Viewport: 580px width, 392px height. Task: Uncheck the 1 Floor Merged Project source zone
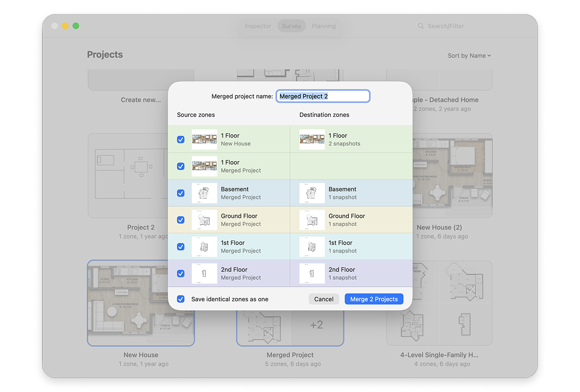tap(181, 166)
